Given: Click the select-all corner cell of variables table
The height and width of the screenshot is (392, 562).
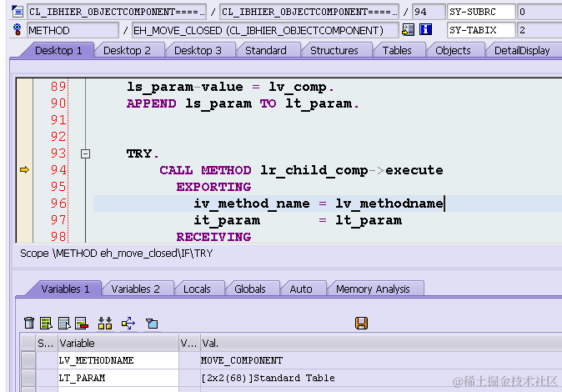Looking at the screenshot, I should tap(28, 344).
